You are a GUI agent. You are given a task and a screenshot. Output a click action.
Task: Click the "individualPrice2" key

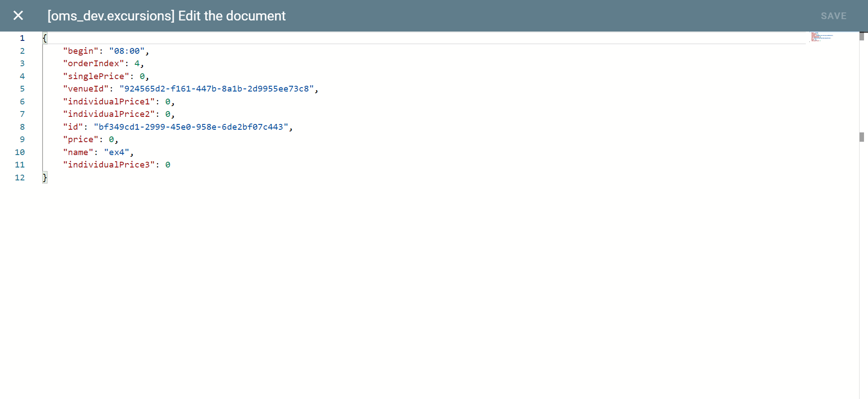[x=108, y=114]
